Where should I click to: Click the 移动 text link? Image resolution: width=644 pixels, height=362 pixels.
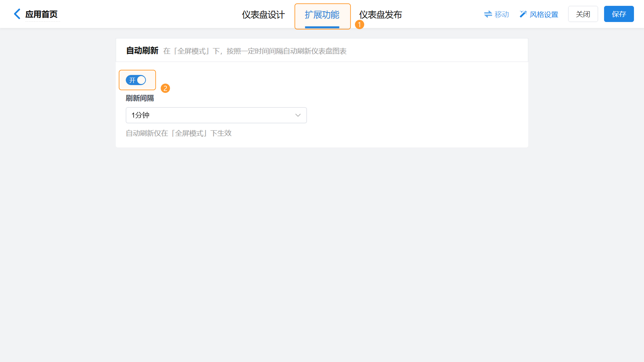[502, 14]
